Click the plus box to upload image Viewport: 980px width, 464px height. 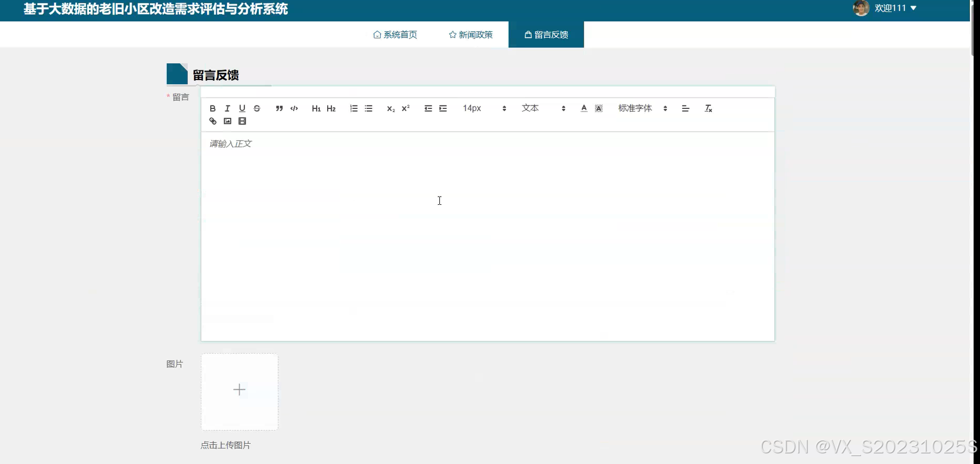240,391
